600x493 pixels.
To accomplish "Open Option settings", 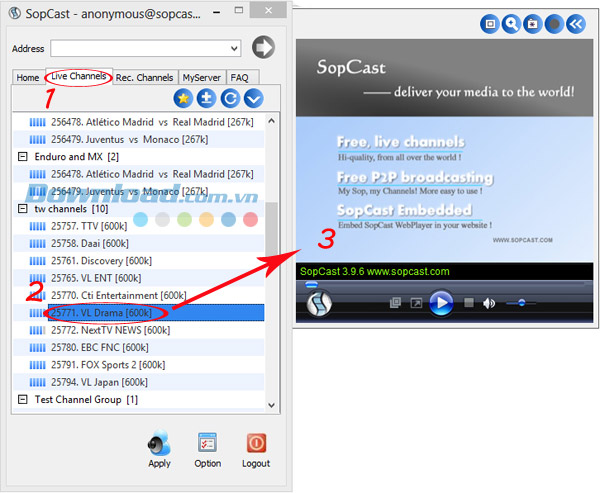I will (207, 450).
